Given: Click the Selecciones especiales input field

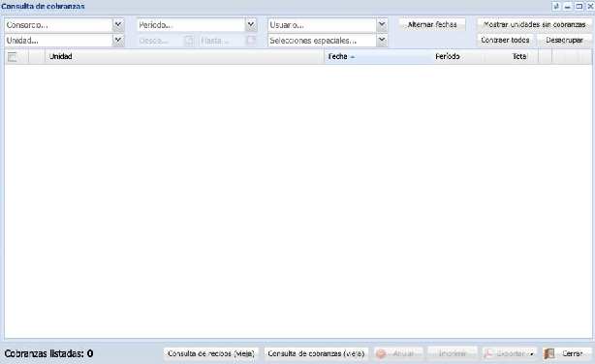Looking at the screenshot, I should click(x=322, y=41).
